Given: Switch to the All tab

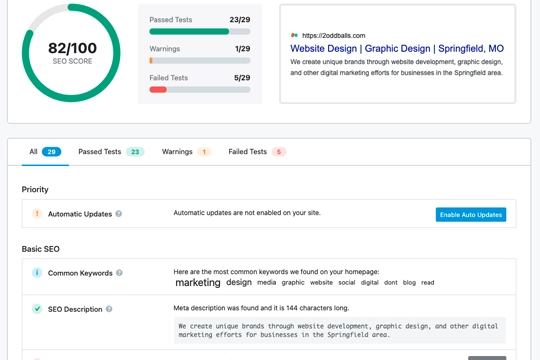Looking at the screenshot, I should coord(45,152).
